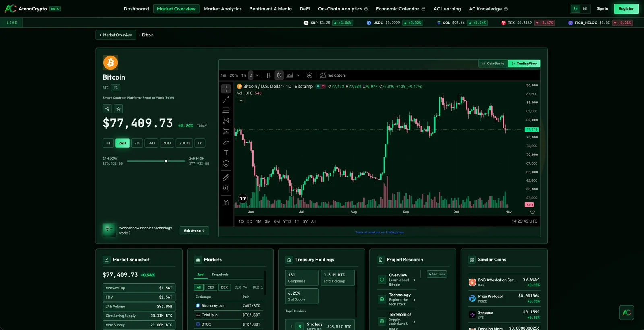Click the SOL ticker in live bar
Viewport: 644px width, 330px height.
click(x=462, y=23)
